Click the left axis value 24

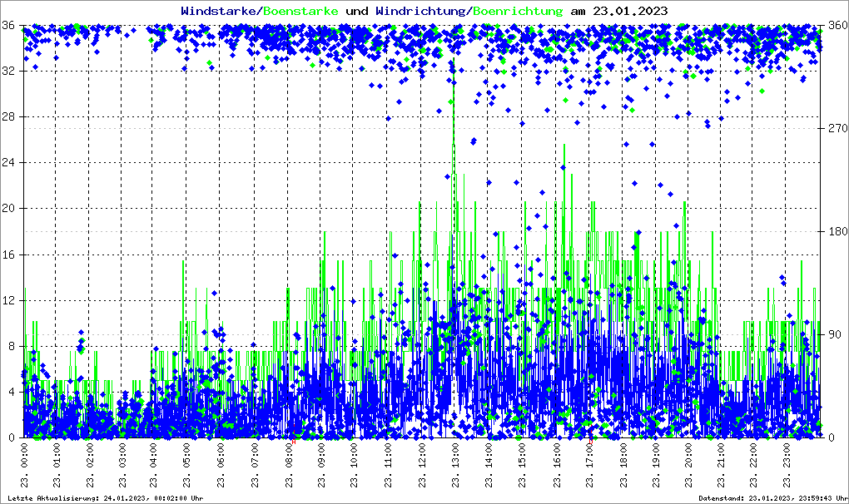8,163
